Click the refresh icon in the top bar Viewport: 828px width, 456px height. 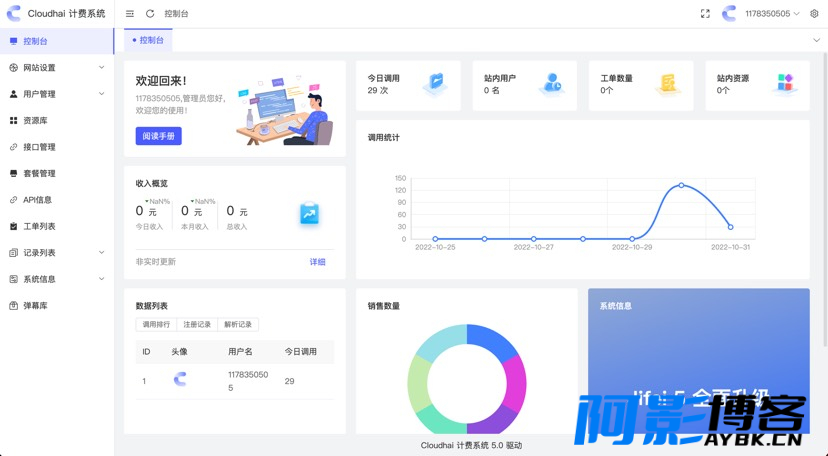[150, 14]
